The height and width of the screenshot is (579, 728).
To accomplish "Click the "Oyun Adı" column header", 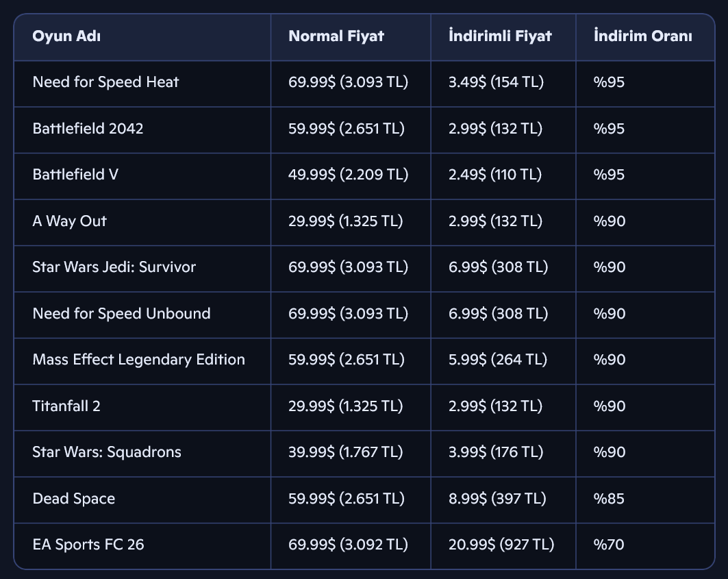I will click(x=66, y=36).
